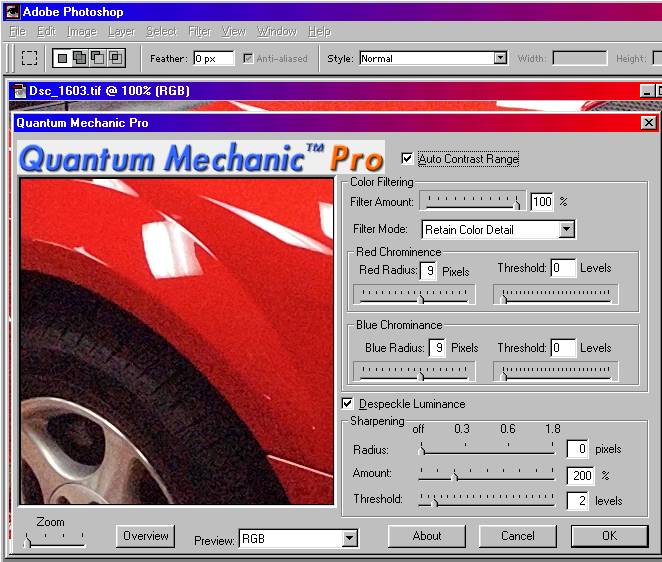
Task: Click the Dsc_1603.tif document icon
Action: coord(19,91)
